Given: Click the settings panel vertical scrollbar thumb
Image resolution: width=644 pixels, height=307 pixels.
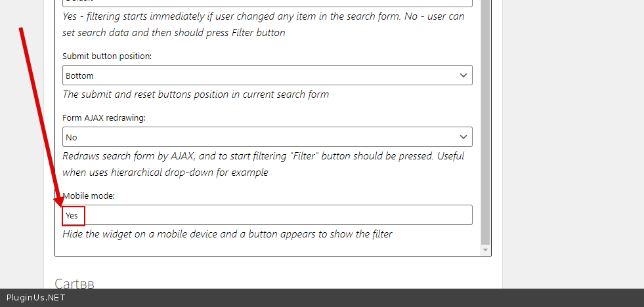Looking at the screenshot, I should (x=485, y=118).
